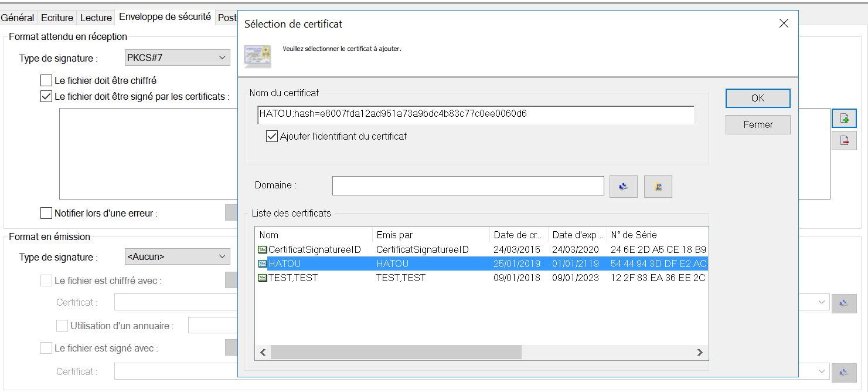Toggle 'Notifier lors d'une erreur' checkbox
Image resolution: width=868 pixels, height=392 pixels.
(x=46, y=214)
